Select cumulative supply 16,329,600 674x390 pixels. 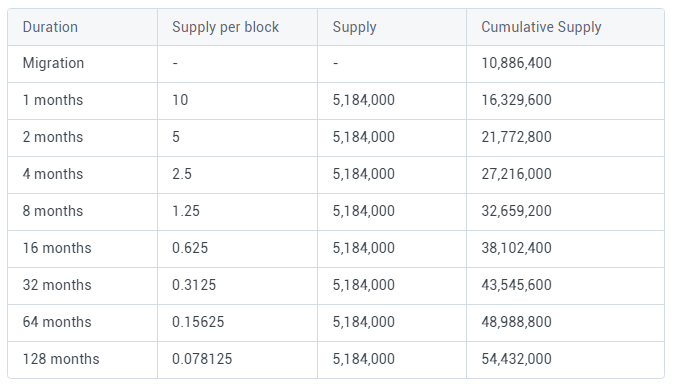516,100
